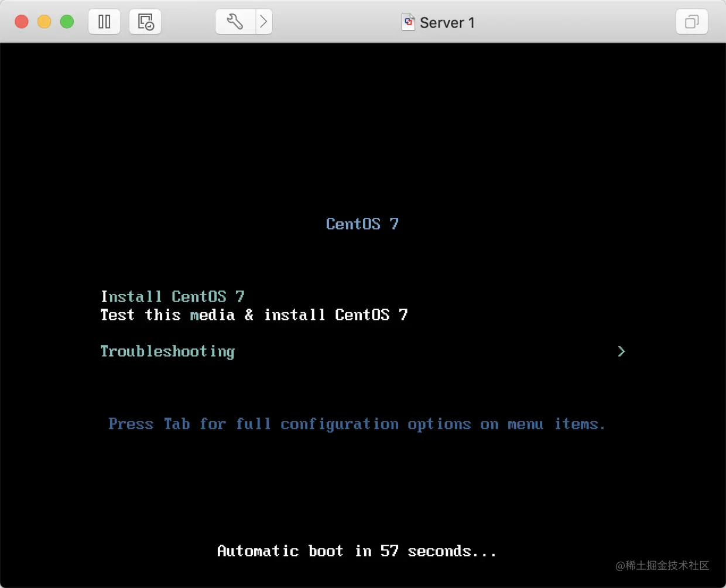Close the Server 1 window with the red button
Viewport: 726px width, 588px height.
(x=22, y=22)
